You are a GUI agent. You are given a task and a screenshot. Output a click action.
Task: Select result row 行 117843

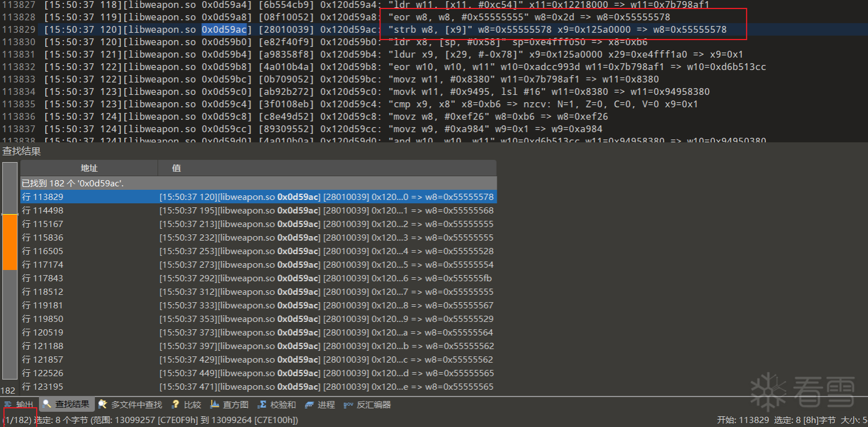coord(258,278)
